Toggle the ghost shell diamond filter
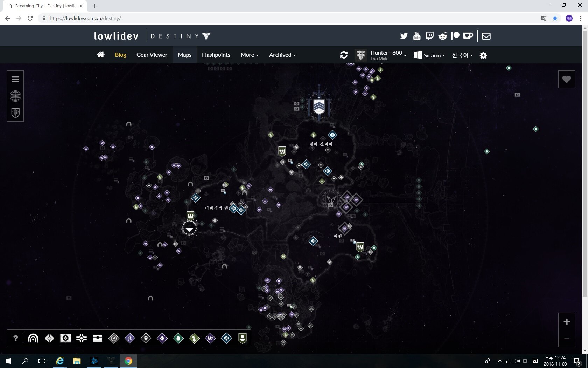Screen dimensions: 588x368 pyautogui.click(x=49, y=338)
